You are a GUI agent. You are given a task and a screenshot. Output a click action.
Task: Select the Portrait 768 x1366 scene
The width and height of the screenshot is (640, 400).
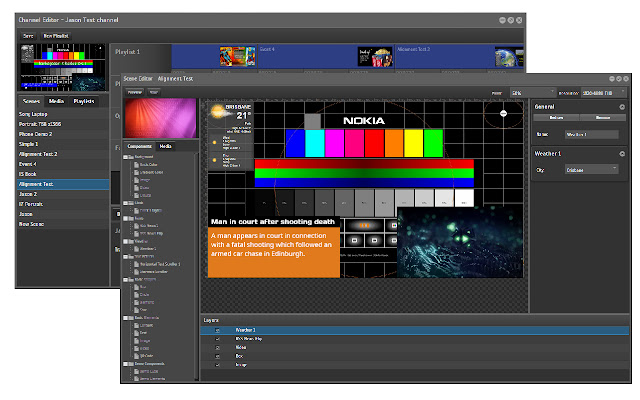click(x=63, y=124)
